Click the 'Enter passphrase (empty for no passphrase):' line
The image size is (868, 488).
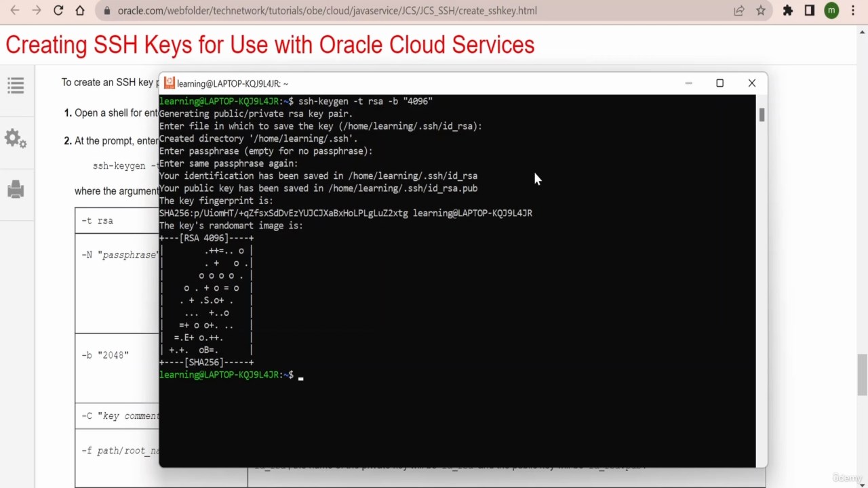(266, 151)
